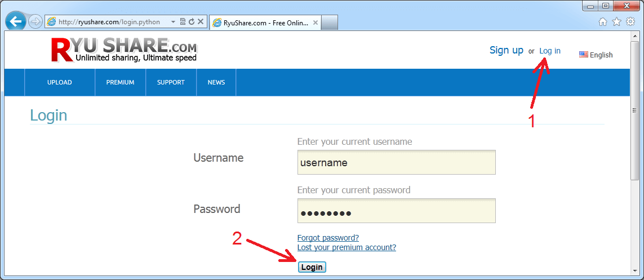Click the Sign up link
The image size is (644, 280).
(x=507, y=50)
